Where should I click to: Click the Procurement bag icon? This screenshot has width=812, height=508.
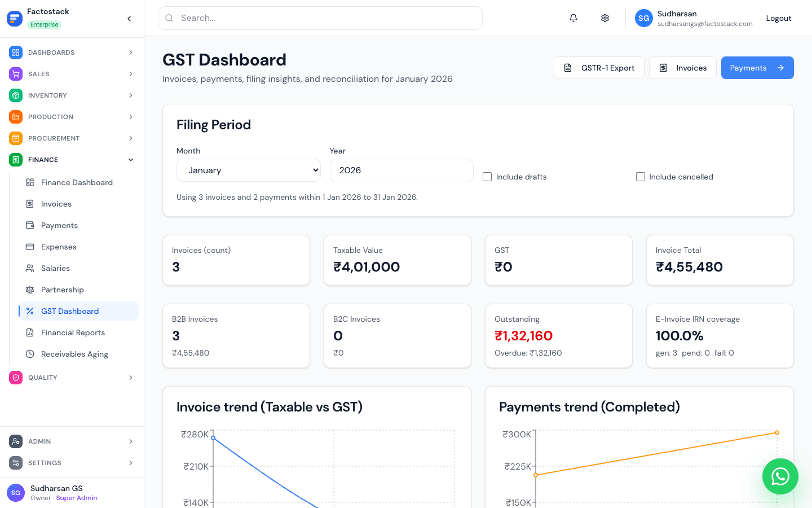(16, 138)
